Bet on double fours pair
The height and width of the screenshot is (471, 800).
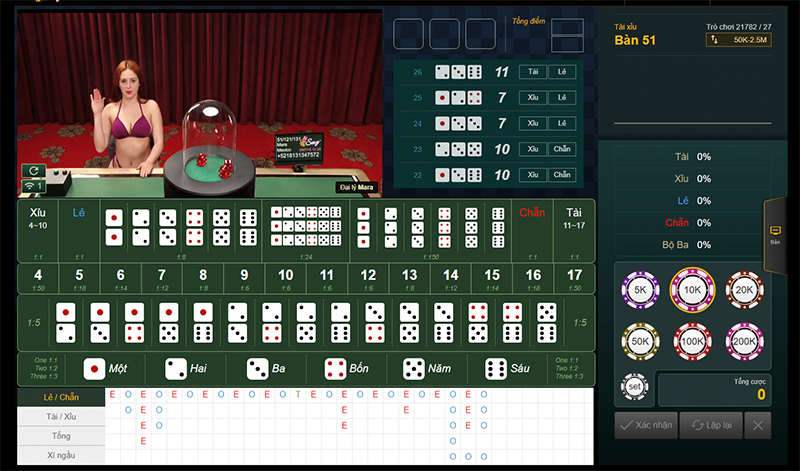pos(194,227)
